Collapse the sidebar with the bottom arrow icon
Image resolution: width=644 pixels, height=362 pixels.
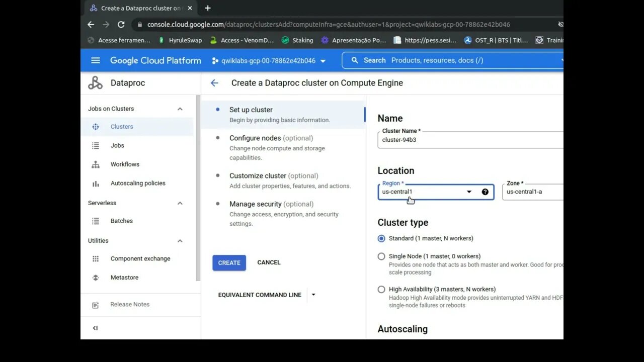[95, 328]
